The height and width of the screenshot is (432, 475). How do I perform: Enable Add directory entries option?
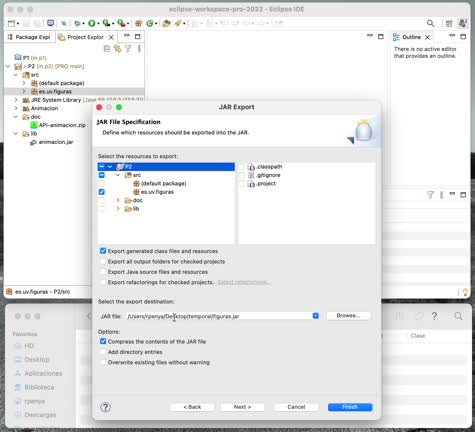pos(103,352)
